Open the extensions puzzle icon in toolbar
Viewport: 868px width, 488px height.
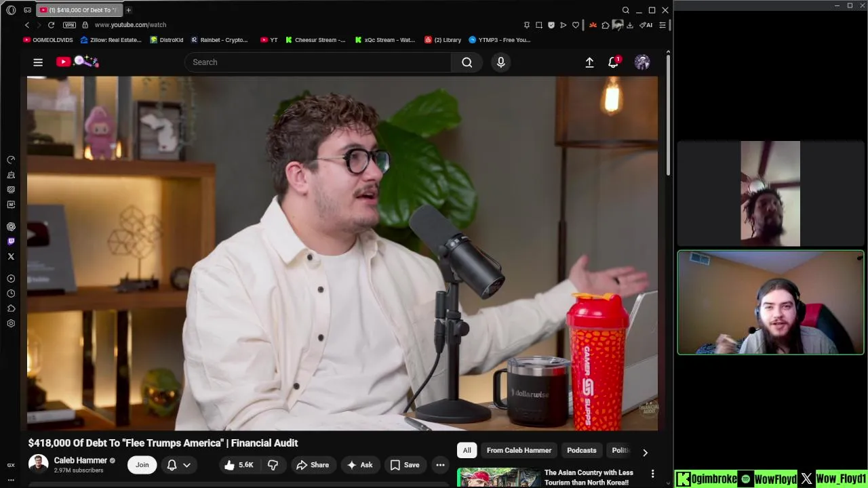pyautogui.click(x=606, y=25)
